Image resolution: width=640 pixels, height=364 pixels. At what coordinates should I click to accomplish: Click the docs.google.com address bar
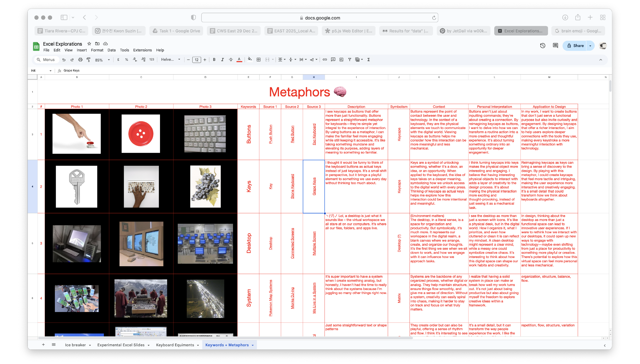(x=319, y=18)
